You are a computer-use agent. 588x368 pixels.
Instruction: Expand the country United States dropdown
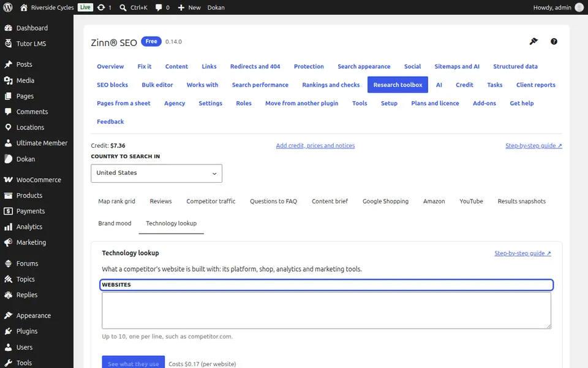tap(156, 173)
